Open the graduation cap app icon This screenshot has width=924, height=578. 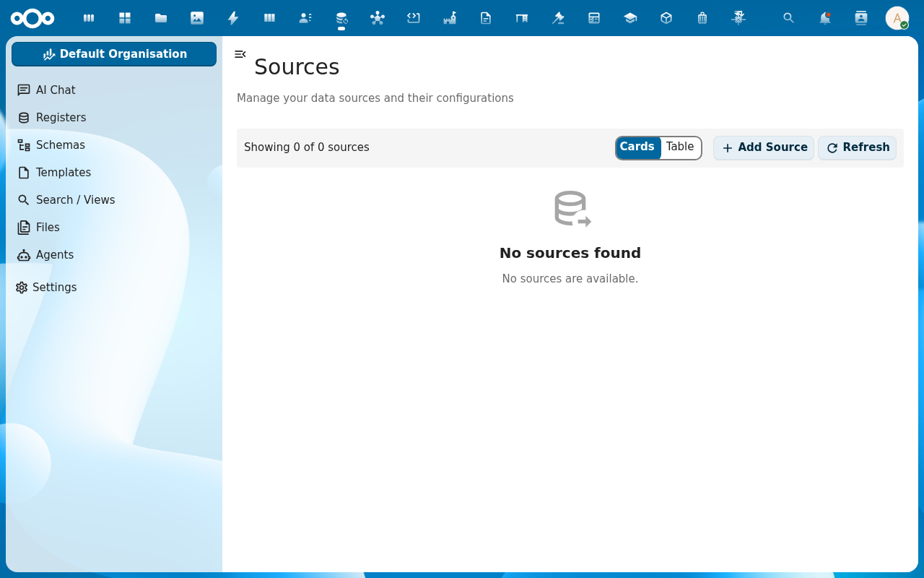(630, 18)
